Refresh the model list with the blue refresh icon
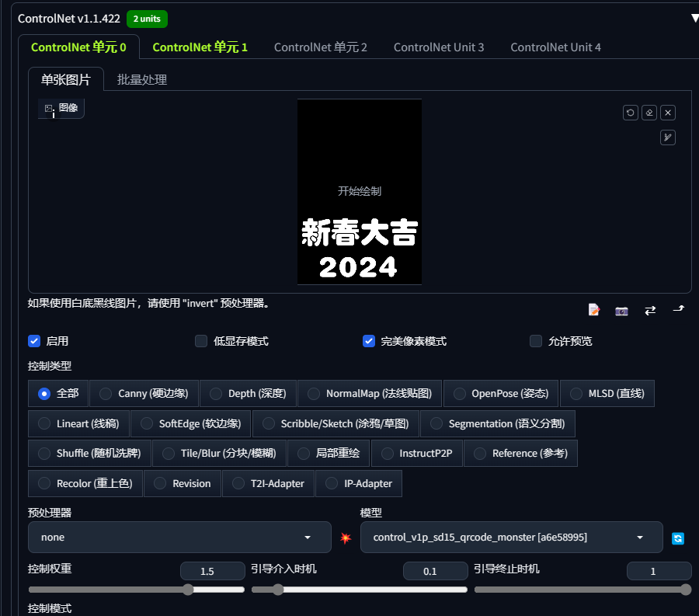The width and height of the screenshot is (699, 616). coord(679,537)
